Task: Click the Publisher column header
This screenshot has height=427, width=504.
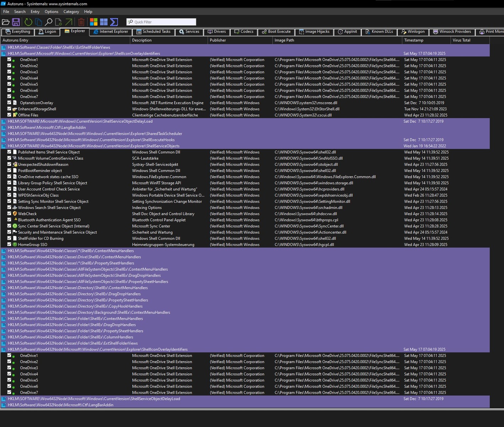Action: click(x=218, y=40)
